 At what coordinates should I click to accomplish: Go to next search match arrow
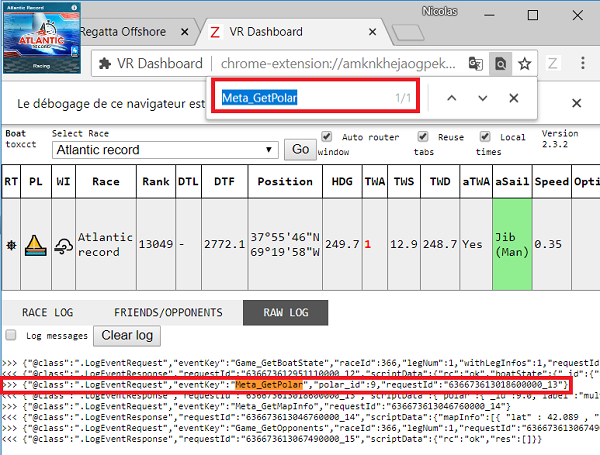point(483,98)
